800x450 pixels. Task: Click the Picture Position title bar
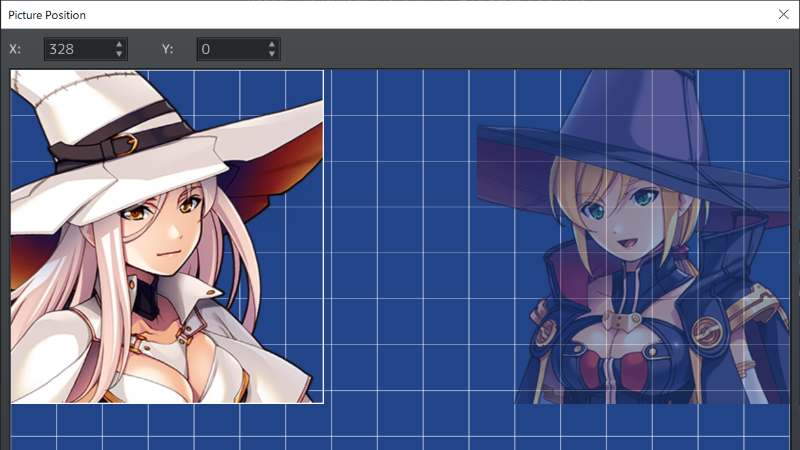[400, 15]
